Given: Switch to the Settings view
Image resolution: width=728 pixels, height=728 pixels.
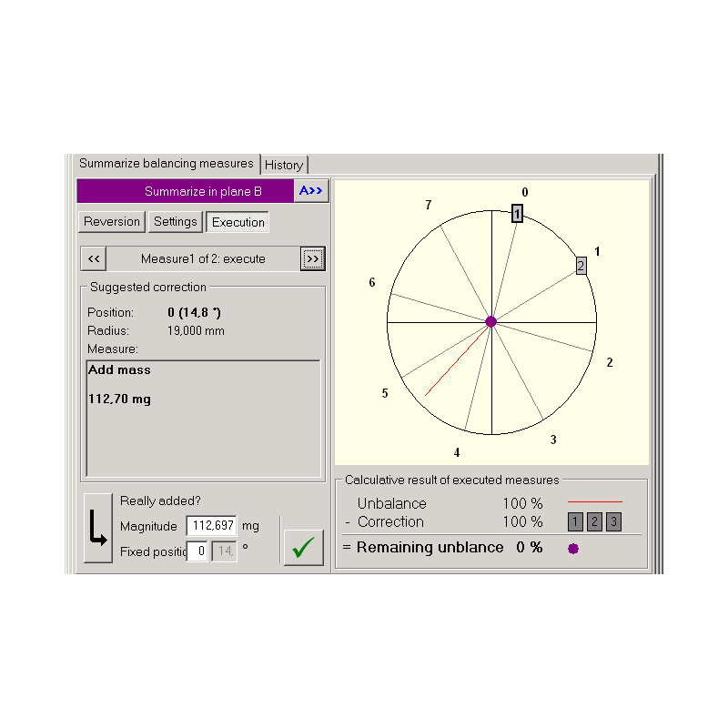Looking at the screenshot, I should click(x=175, y=222).
